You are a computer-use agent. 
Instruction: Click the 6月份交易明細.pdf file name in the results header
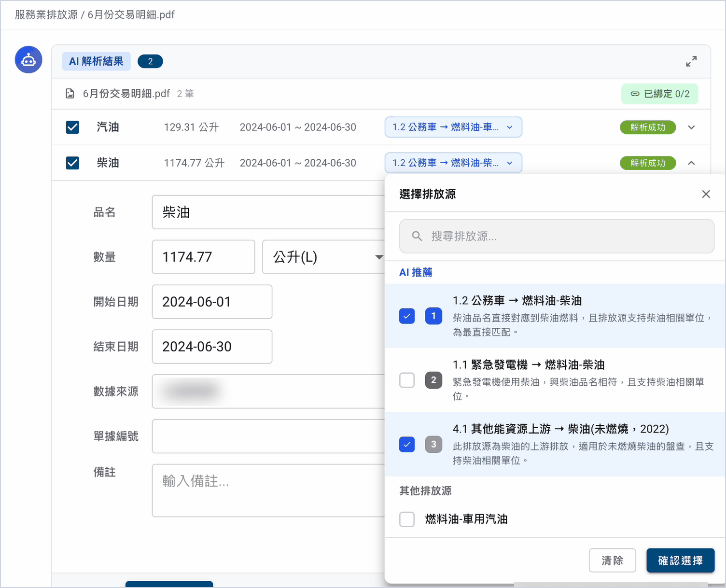click(x=126, y=94)
